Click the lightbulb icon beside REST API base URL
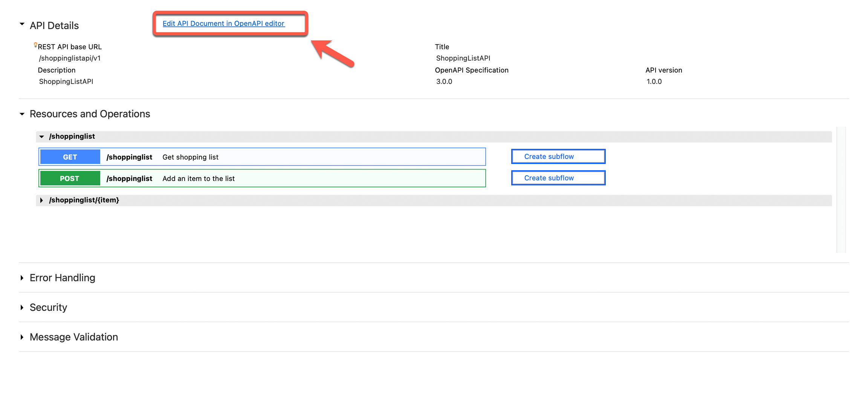This screenshot has width=868, height=396. 35,45
